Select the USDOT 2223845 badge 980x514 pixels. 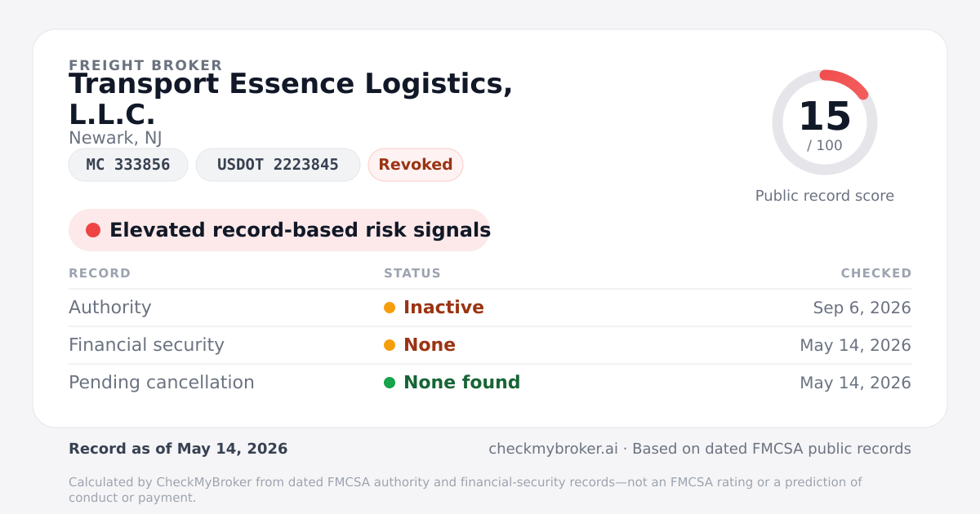click(278, 165)
